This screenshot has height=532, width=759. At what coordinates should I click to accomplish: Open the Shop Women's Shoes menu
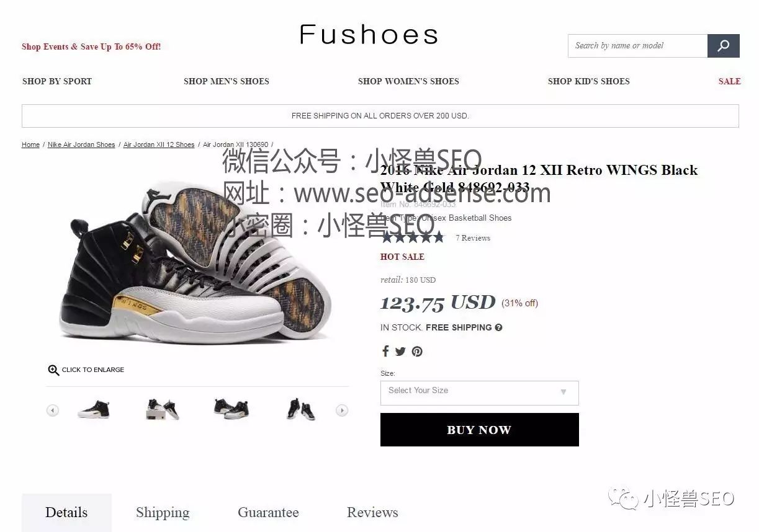coord(408,81)
